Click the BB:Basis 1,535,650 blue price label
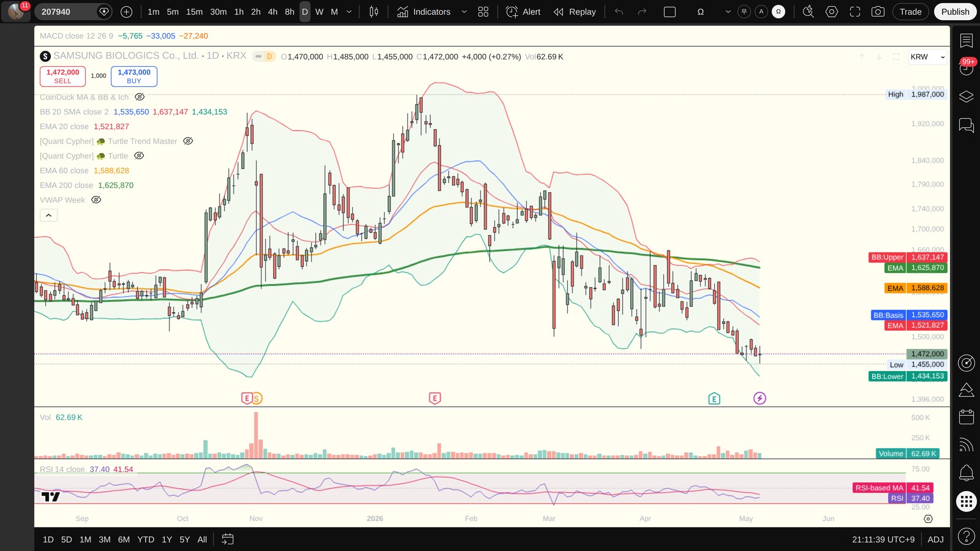The height and width of the screenshot is (551, 980). 909,315
